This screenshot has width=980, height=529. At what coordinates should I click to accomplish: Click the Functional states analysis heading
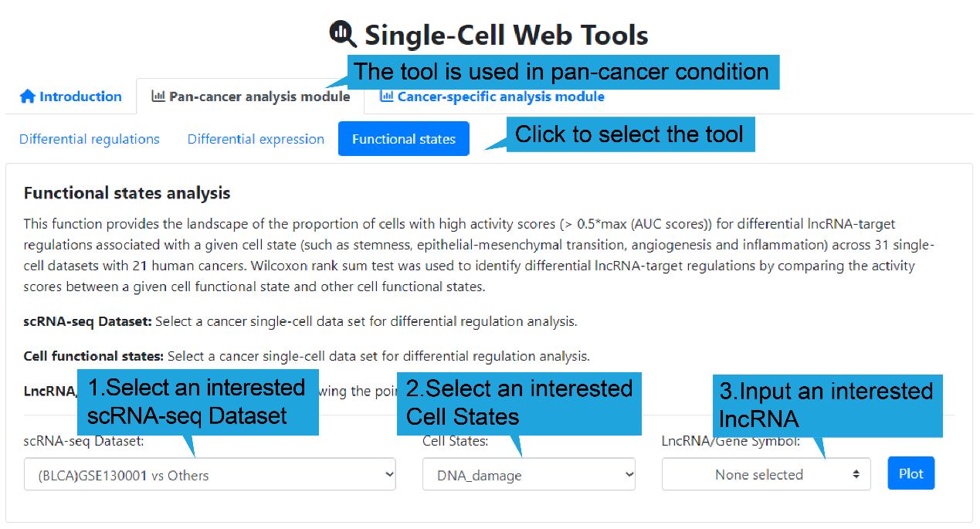pos(127,193)
